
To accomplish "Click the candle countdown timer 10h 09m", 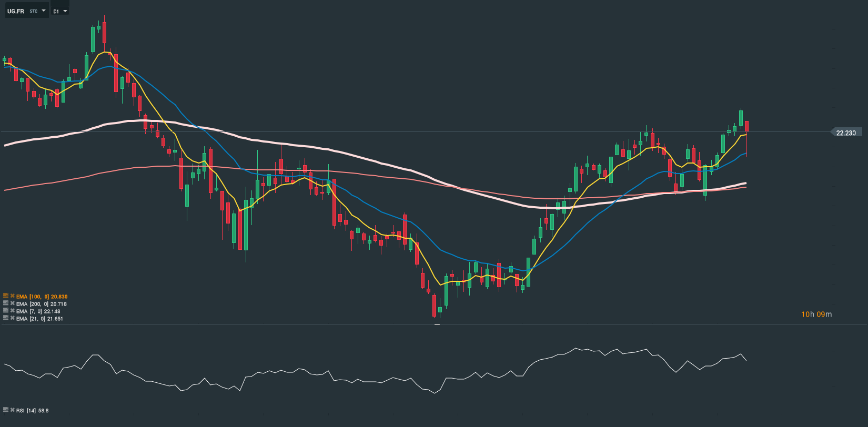I will [816, 314].
